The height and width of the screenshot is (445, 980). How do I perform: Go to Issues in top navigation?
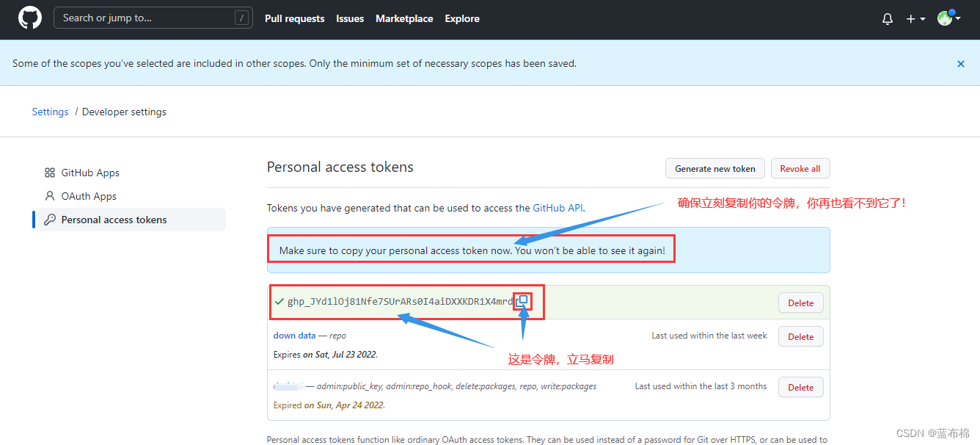point(350,18)
